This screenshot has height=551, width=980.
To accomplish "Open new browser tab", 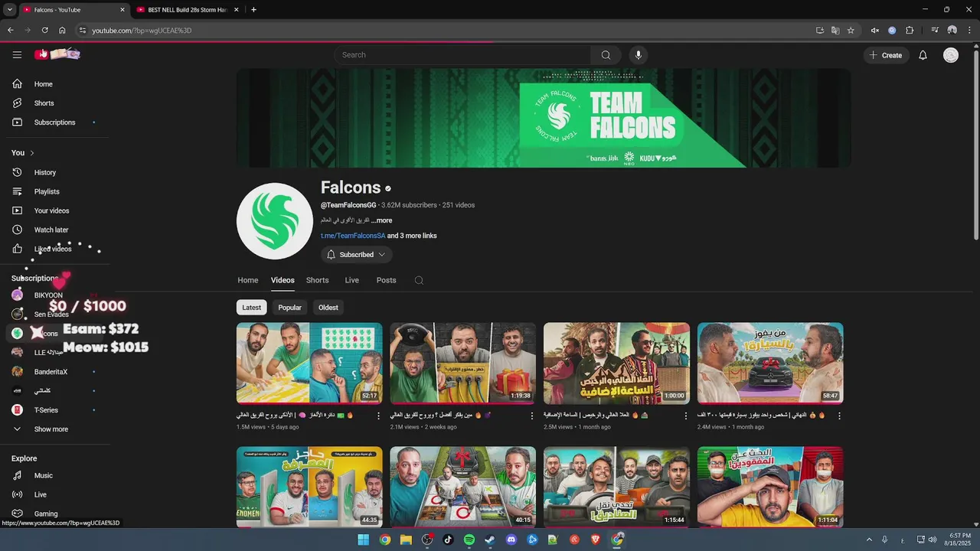I will (x=253, y=10).
